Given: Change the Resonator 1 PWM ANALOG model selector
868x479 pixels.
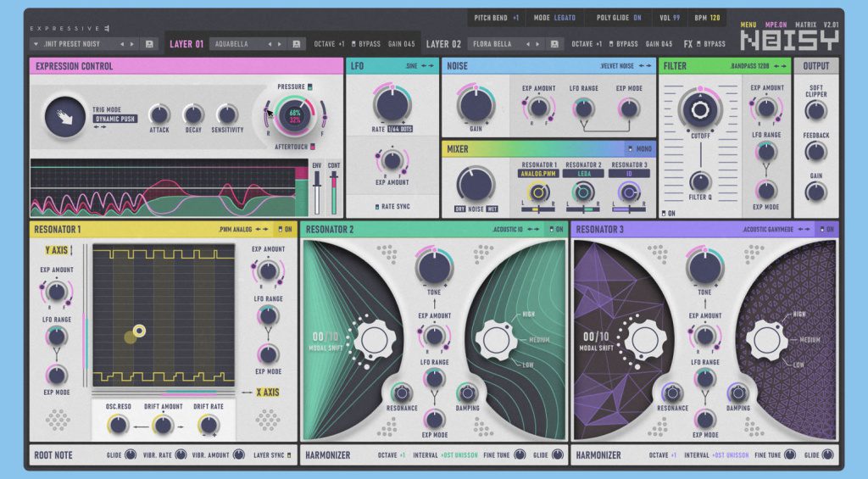Looking at the screenshot, I should coord(243,229).
